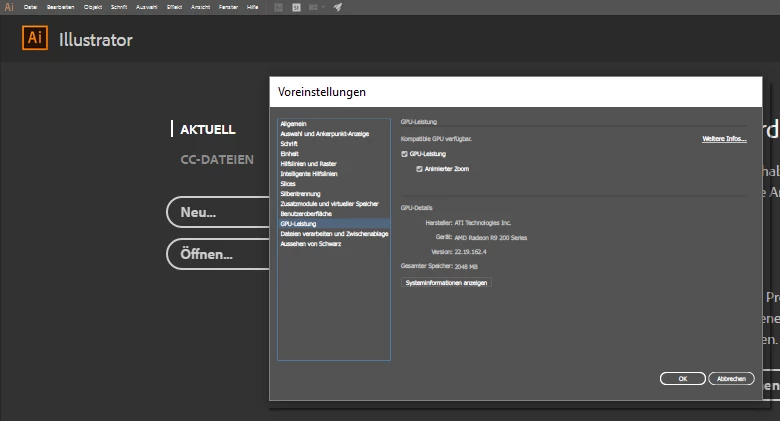Screen dimensions: 780x421
Task: Open the Schrift menu
Action: [x=119, y=7]
